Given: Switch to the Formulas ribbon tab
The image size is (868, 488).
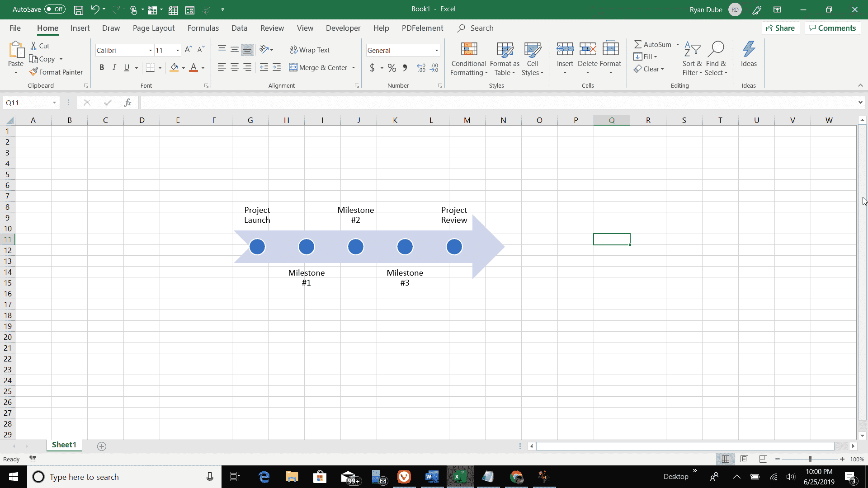Looking at the screenshot, I should tap(203, 28).
